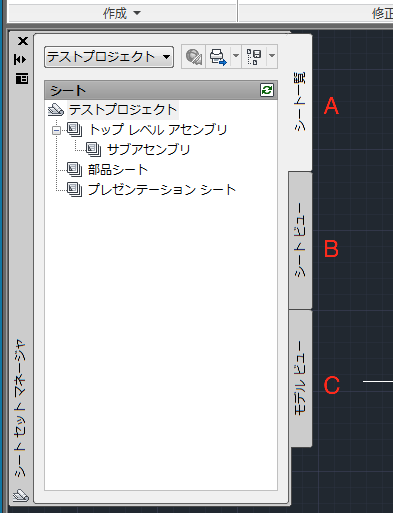Open the sheet selections dropdown arrow

(272, 57)
